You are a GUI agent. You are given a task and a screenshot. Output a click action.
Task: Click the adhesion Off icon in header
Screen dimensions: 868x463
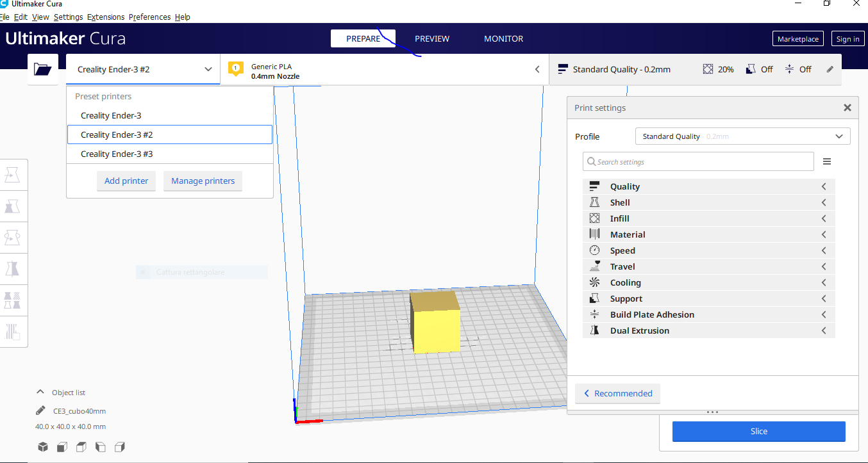coord(789,69)
